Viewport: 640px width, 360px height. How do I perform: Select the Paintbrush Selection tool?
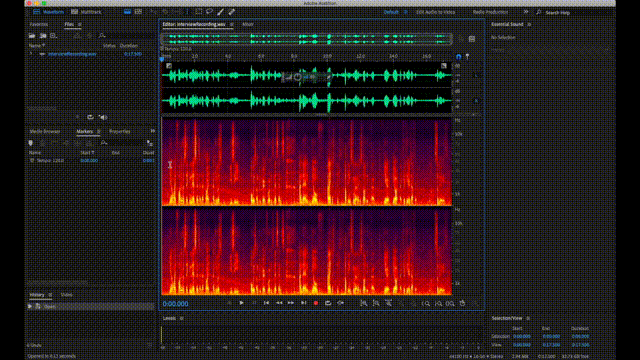(x=220, y=12)
